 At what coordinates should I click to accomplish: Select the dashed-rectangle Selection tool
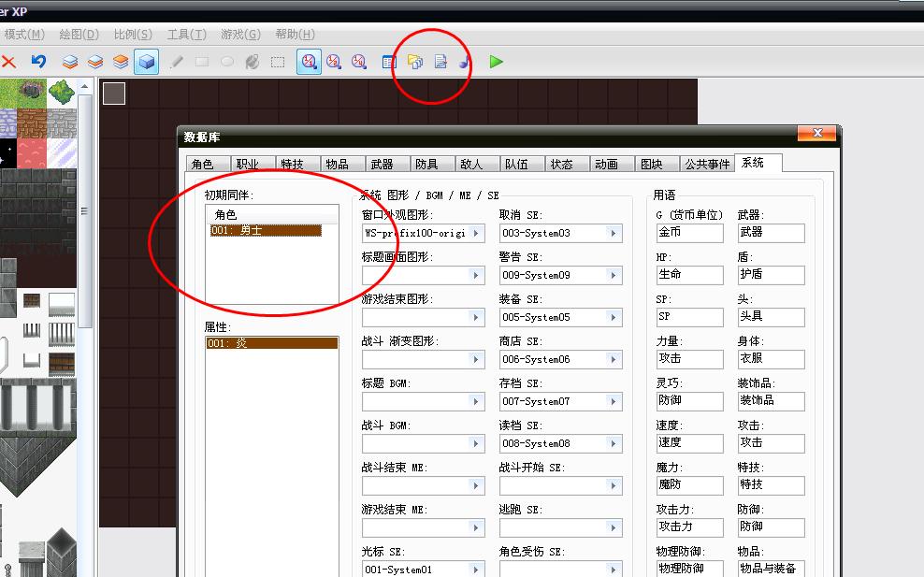(x=278, y=62)
